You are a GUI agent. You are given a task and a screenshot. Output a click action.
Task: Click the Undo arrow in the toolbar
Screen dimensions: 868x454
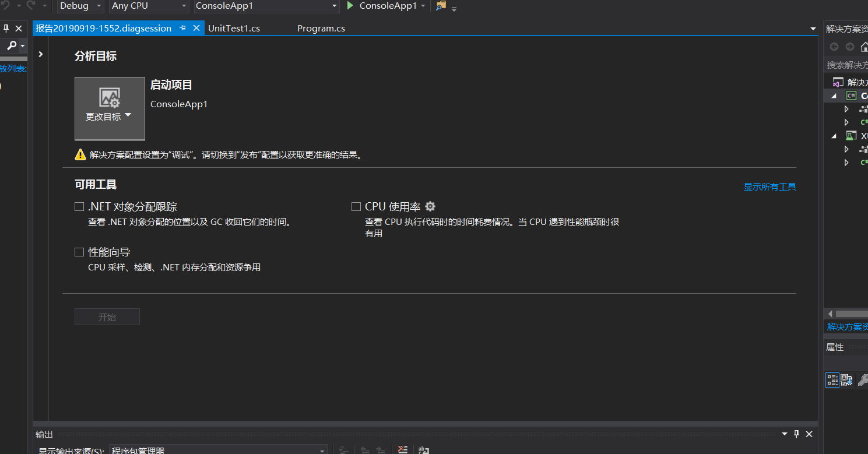tap(5, 5)
